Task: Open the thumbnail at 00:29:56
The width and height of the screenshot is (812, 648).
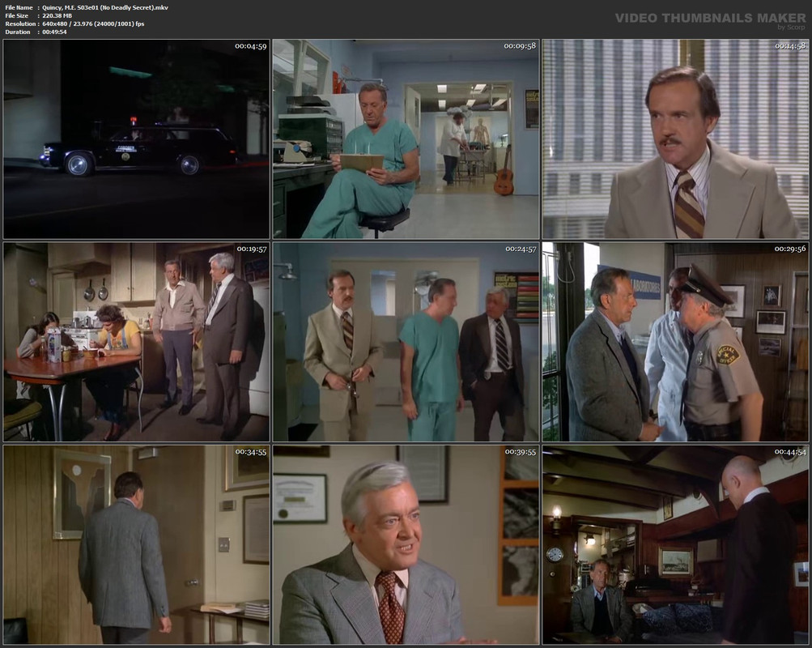Action: point(675,342)
